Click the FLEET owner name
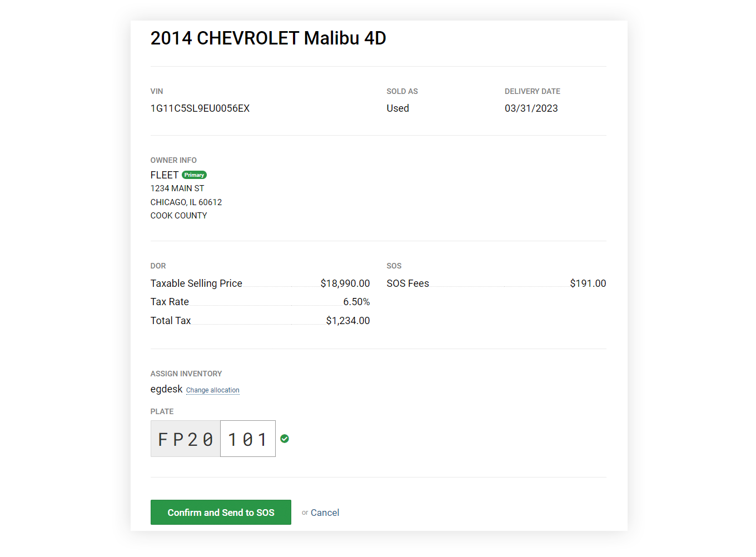Viewport: 756px width, 557px height. click(x=165, y=175)
